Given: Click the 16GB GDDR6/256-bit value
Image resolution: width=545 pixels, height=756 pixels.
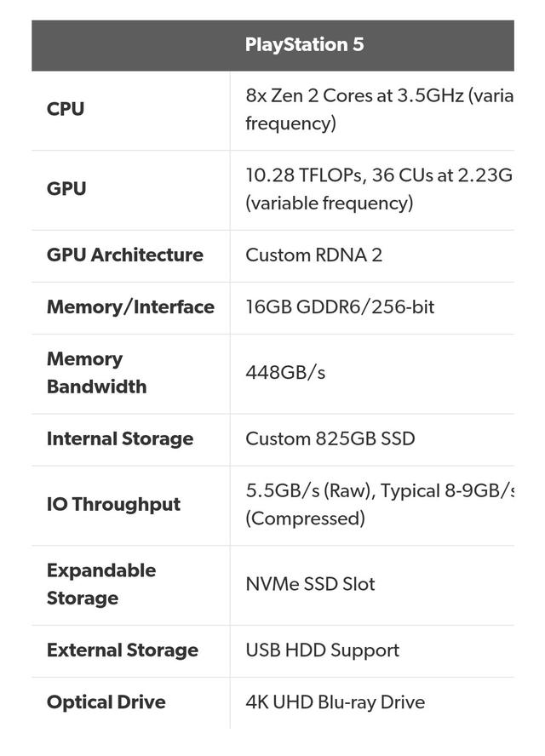Looking at the screenshot, I should (x=340, y=307).
